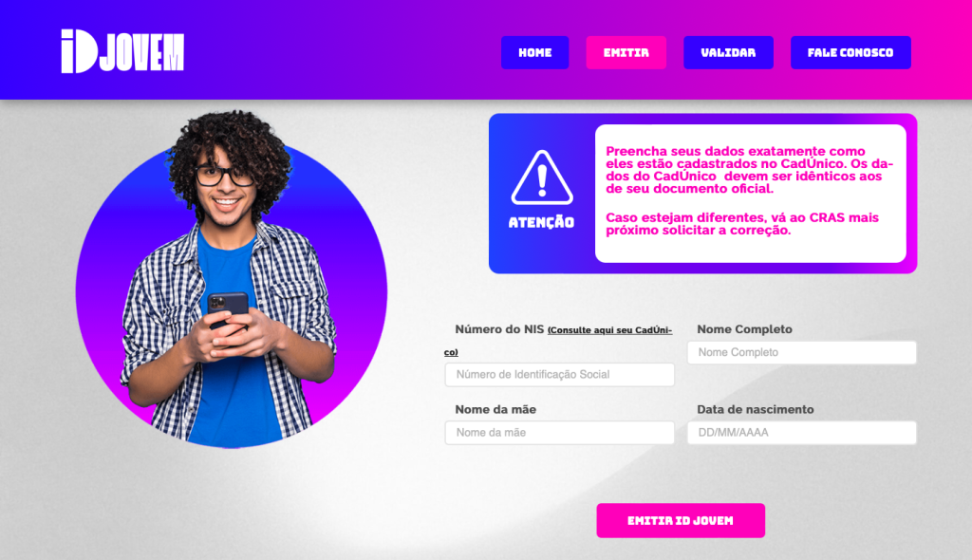Click the 'Preencha seus dados' warning paragraph
Screen dimensions: 972x560
(750, 170)
